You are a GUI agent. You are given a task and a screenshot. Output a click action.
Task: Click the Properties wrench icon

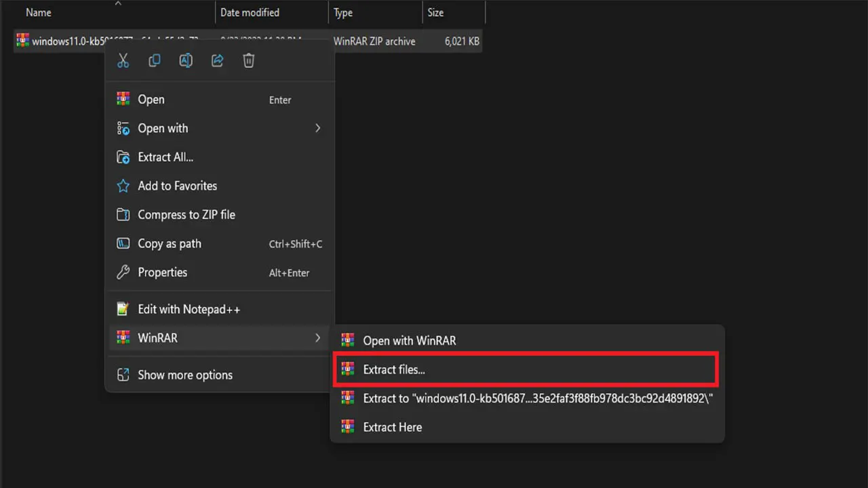pos(123,272)
